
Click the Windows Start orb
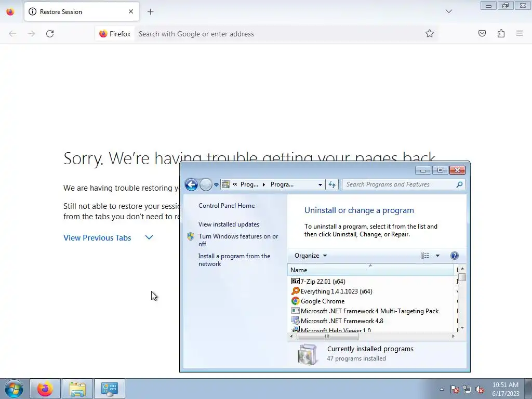[14, 389]
